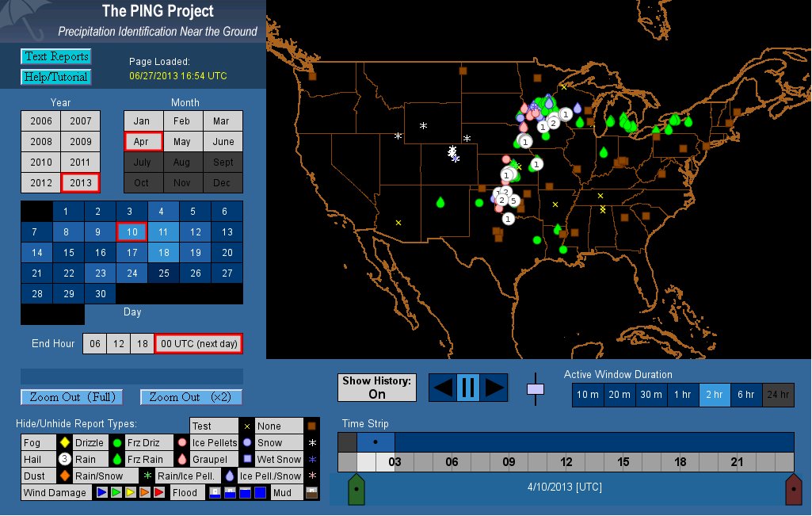Click the pause button in playback controls
This screenshot has width=812, height=516.
[467, 388]
